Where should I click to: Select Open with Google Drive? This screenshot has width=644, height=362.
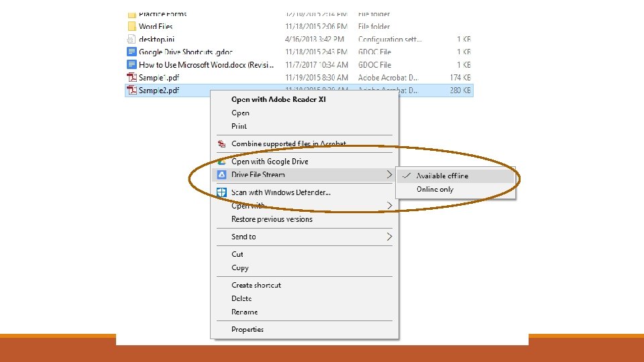coord(270,162)
